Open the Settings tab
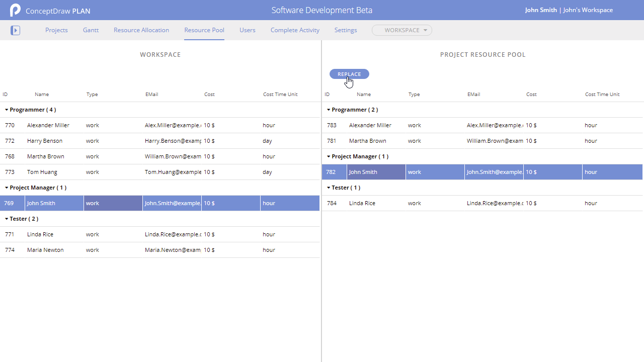This screenshot has width=644, height=362. 346,30
